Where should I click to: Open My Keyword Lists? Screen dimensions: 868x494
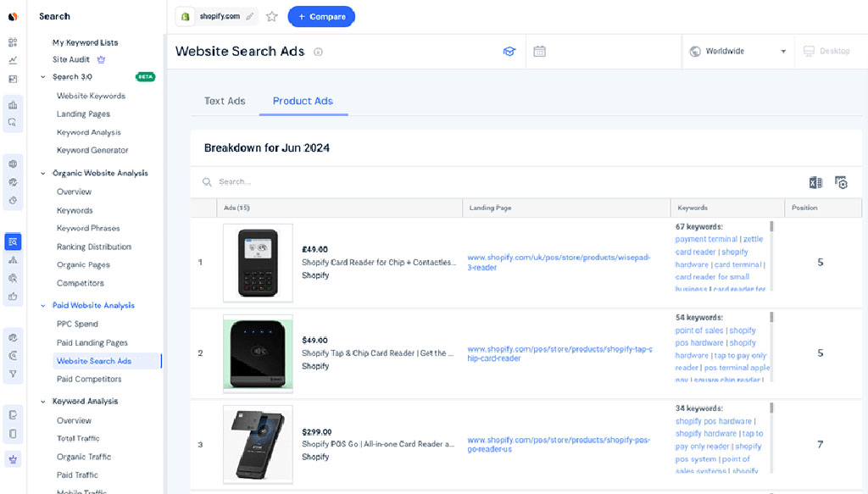pos(86,42)
